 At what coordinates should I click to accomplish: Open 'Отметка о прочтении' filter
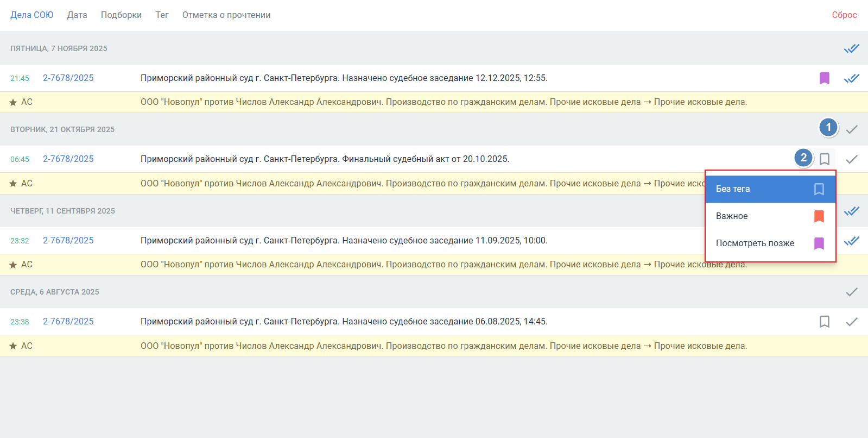[226, 15]
